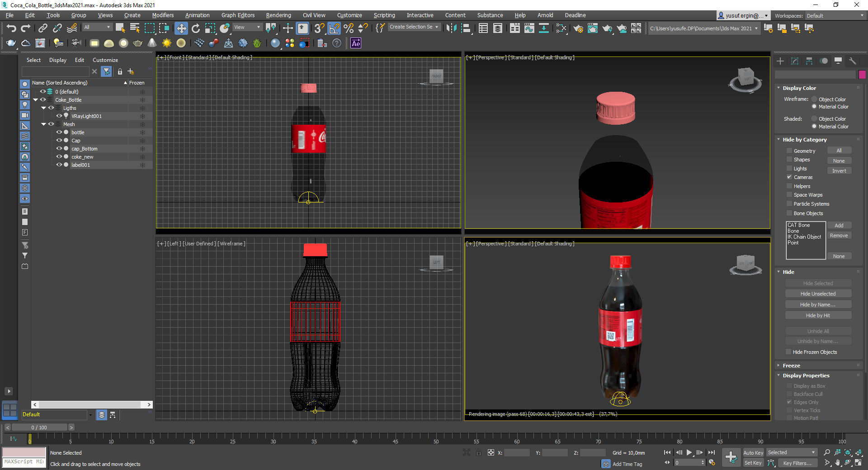Click the Hide by Hit button
The width and height of the screenshot is (868, 470).
click(818, 315)
